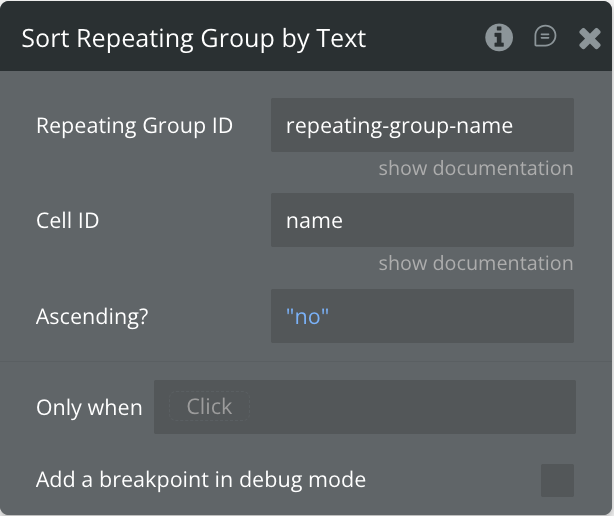The width and height of the screenshot is (614, 516).
Task: Click the dialog title Sort Repeating Group by Text
Action: [x=194, y=39]
